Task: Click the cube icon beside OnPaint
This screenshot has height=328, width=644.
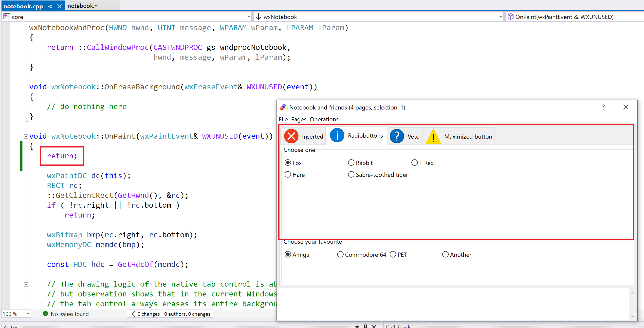Action: [511, 17]
